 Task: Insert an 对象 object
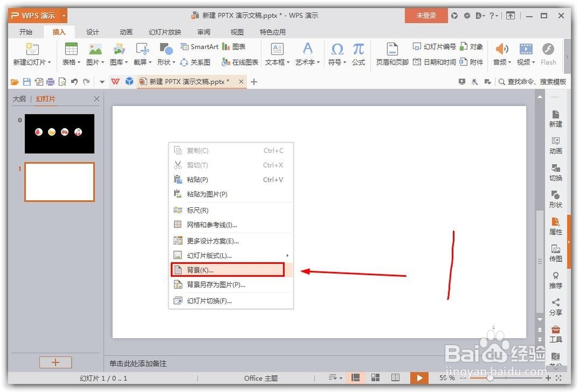471,46
